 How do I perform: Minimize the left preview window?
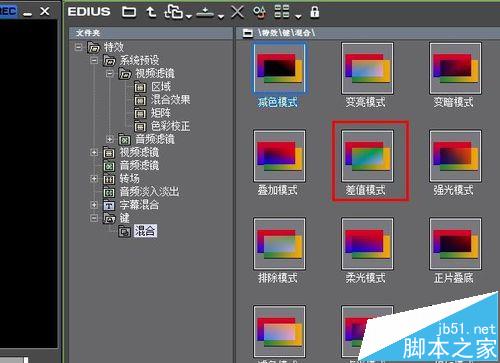(28, 13)
